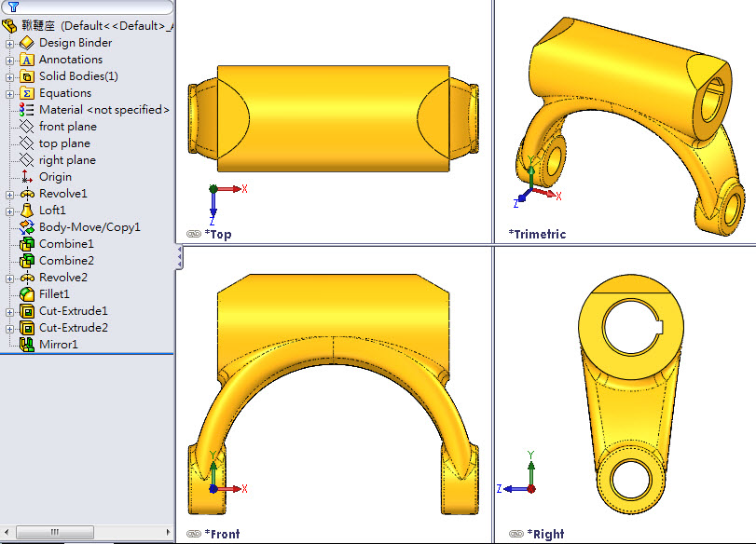Click the Revolve2 feature icon
The height and width of the screenshot is (544, 756).
click(x=27, y=278)
